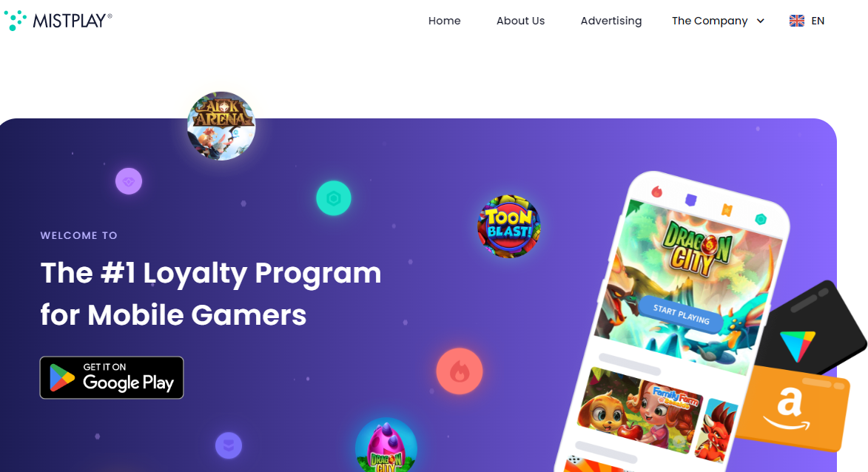
Task: Click the AFK Arena game icon
Action: pyautogui.click(x=221, y=127)
